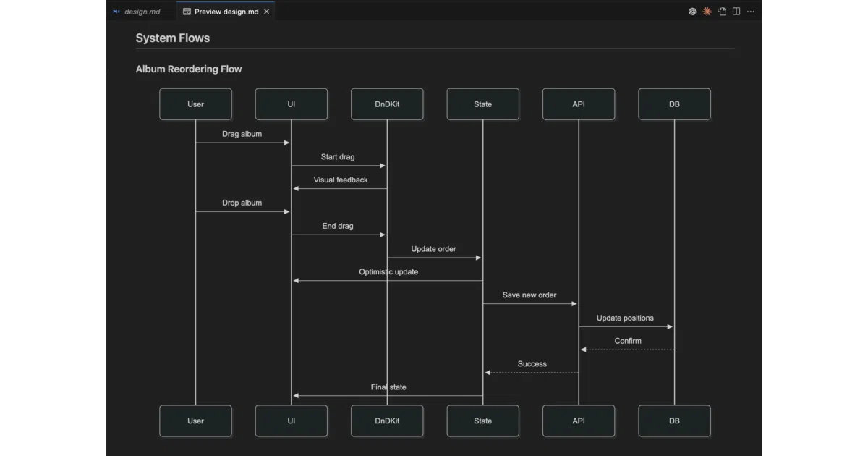Image resolution: width=868 pixels, height=456 pixels.
Task: Select the UI box at the diagram top
Action: pos(292,104)
